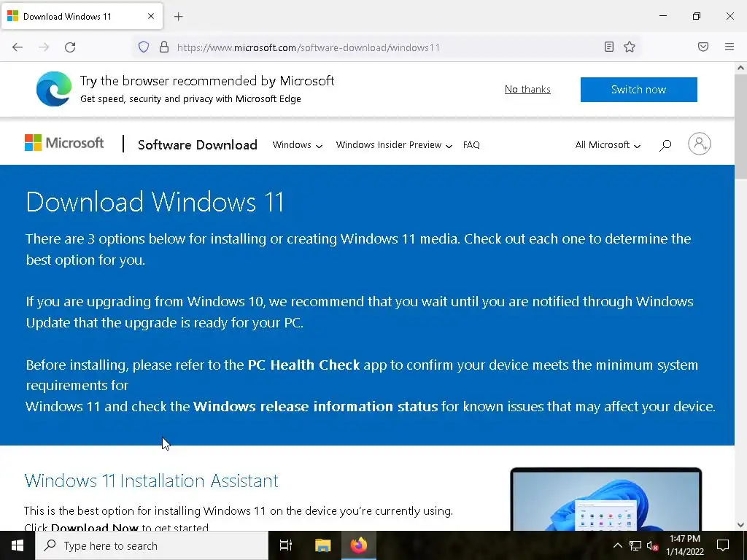The image size is (747, 560).
Task: Open Firefox hamburger application menu
Action: (729, 47)
